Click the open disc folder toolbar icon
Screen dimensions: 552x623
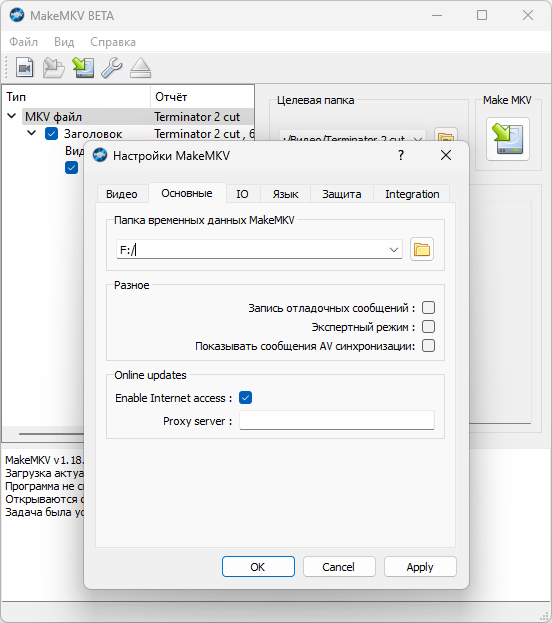click(54, 68)
